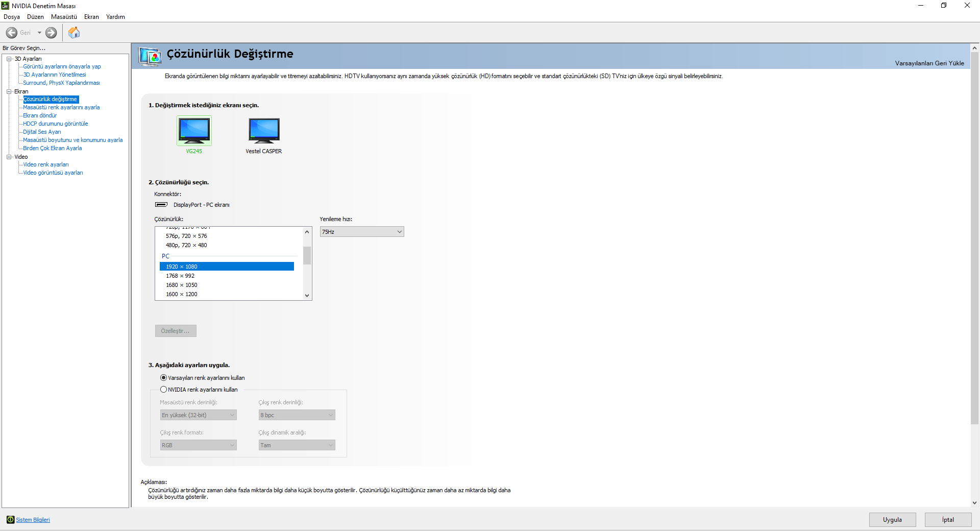This screenshot has width=980, height=531.
Task: Click the Forward arrow icon
Action: tap(51, 33)
